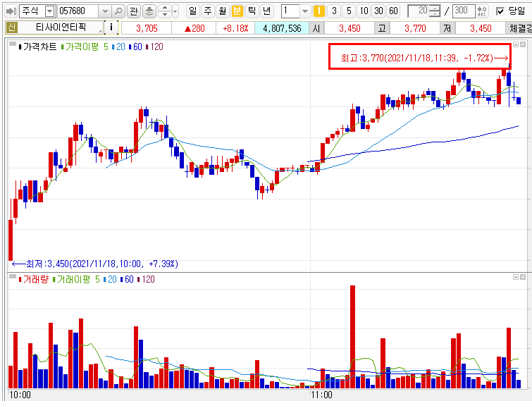Switch chart to monthly 월 period
The width and height of the screenshot is (532, 401).
click(222, 11)
